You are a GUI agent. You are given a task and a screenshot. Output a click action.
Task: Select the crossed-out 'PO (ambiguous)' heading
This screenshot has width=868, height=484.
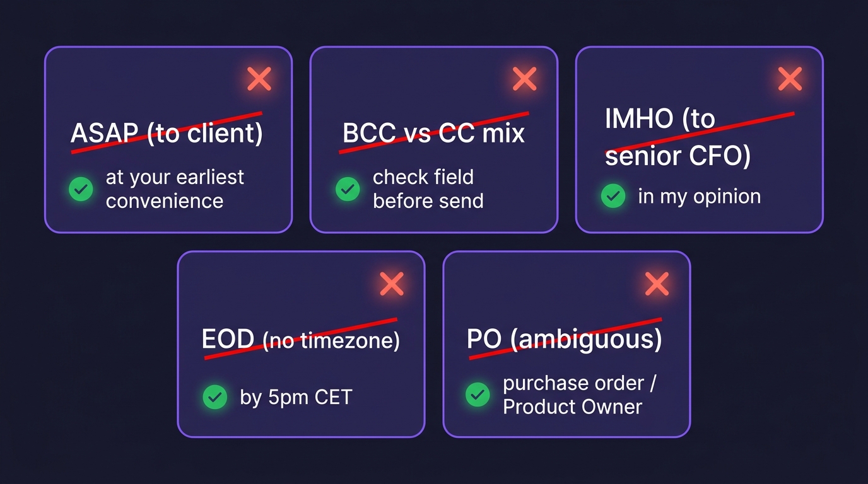(565, 339)
